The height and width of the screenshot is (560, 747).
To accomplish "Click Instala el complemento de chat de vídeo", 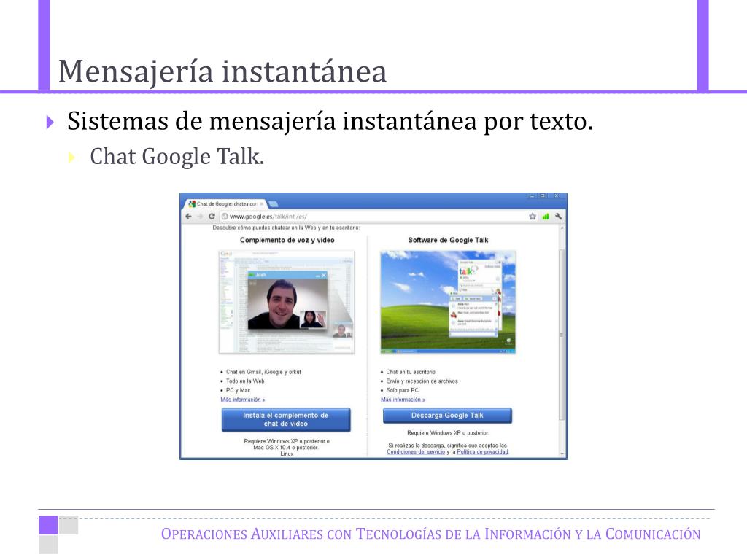I will (x=286, y=419).
